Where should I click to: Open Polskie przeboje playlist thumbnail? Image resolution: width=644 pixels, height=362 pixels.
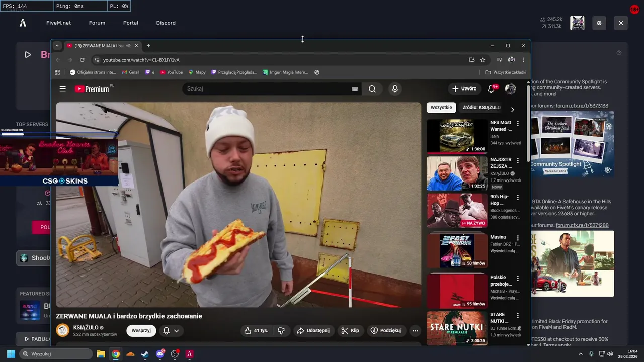tap(457, 291)
